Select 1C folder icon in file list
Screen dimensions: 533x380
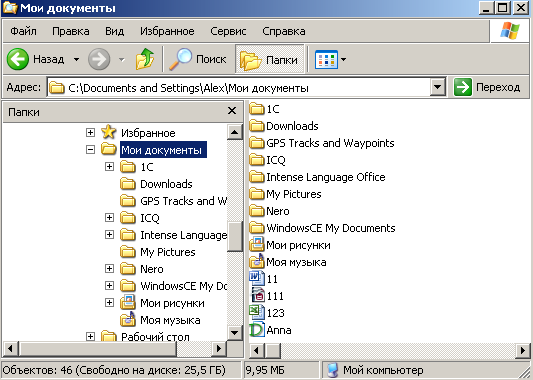257,109
